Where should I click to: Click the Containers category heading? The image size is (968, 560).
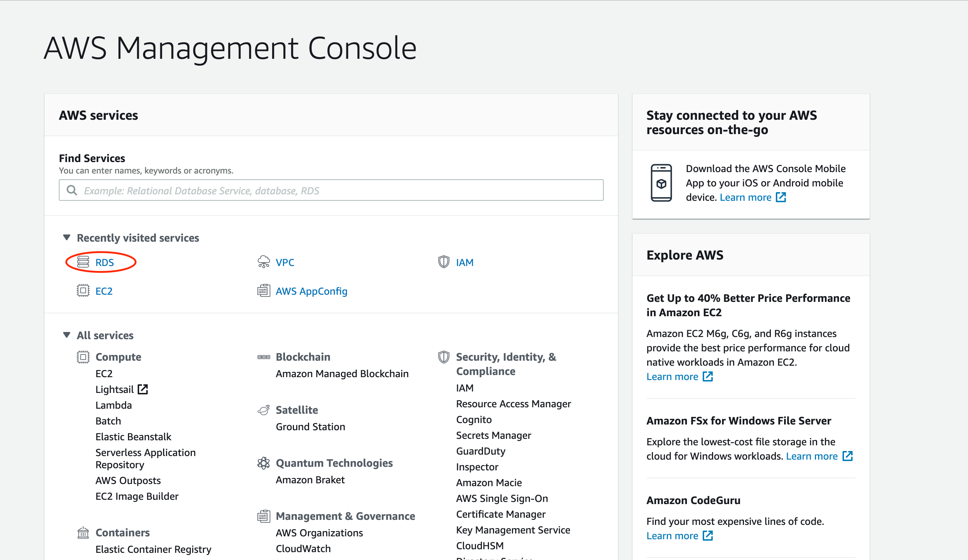(123, 533)
